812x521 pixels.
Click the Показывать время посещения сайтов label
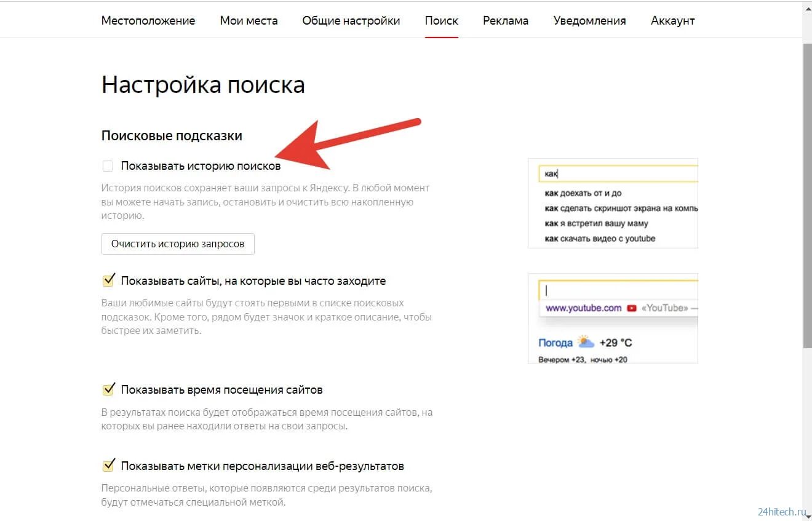click(x=221, y=390)
